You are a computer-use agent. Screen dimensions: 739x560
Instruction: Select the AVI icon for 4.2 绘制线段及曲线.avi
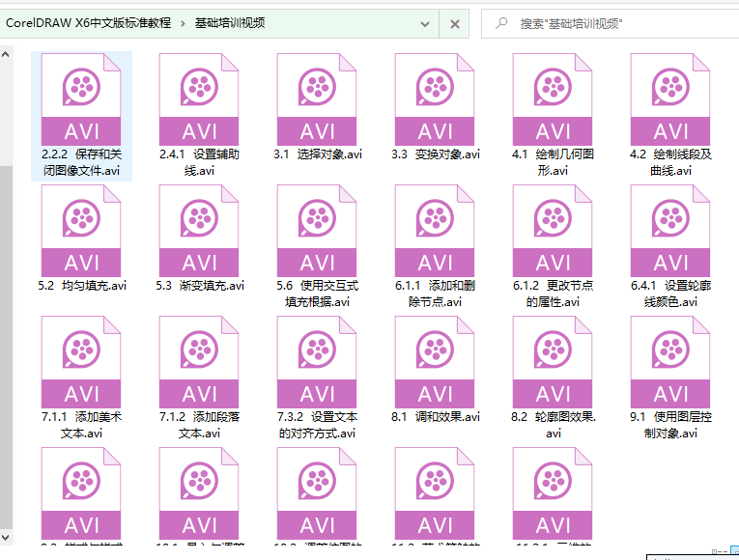[x=670, y=99]
